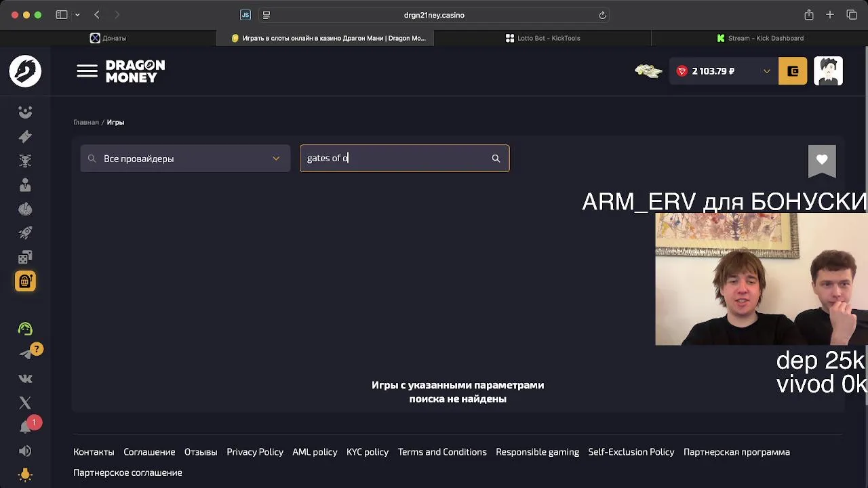The image size is (868, 488).
Task: Open the hamburger menu next to DRAGON MONEY
Action: [87, 71]
